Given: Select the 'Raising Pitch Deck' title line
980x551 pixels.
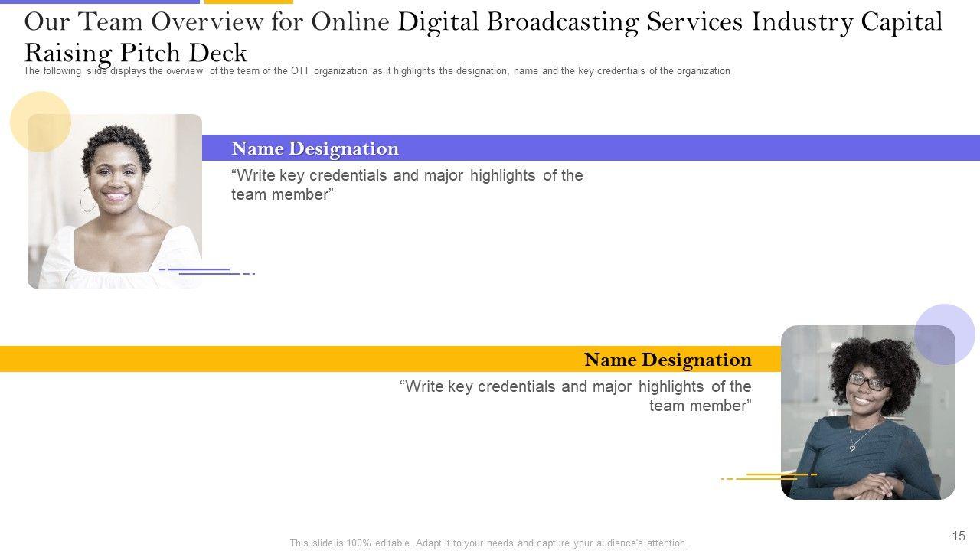Looking at the screenshot, I should [136, 52].
